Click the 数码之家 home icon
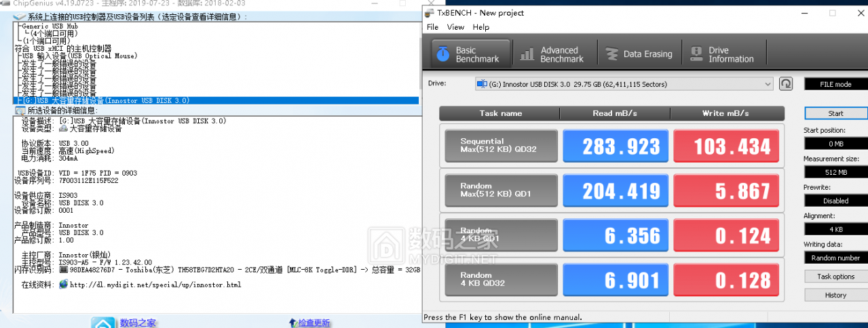Image resolution: width=868 pixels, height=328 pixels. [x=102, y=323]
